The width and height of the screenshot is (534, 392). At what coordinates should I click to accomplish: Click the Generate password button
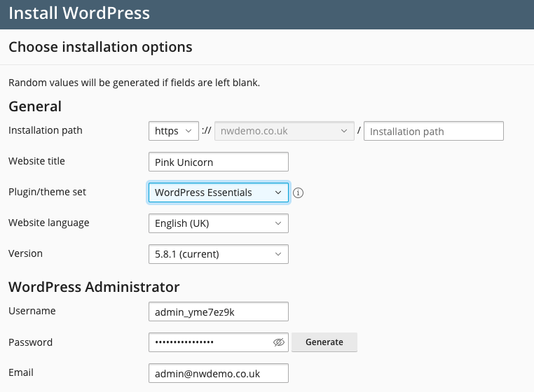click(x=324, y=342)
